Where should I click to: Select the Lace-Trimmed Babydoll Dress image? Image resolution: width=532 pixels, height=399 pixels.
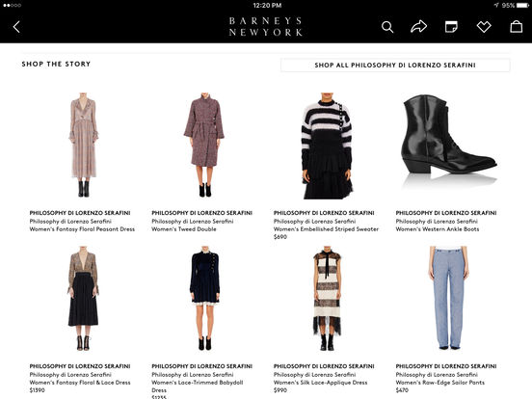click(204, 299)
